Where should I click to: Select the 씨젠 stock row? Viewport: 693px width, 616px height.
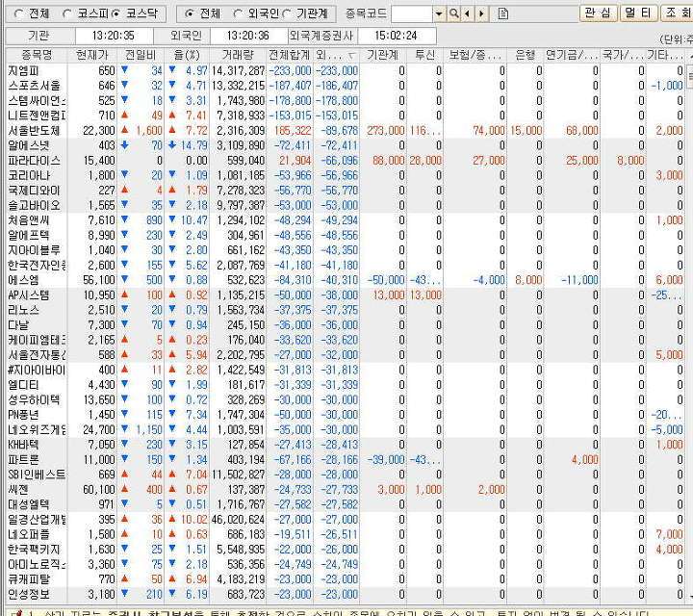[x=345, y=490]
